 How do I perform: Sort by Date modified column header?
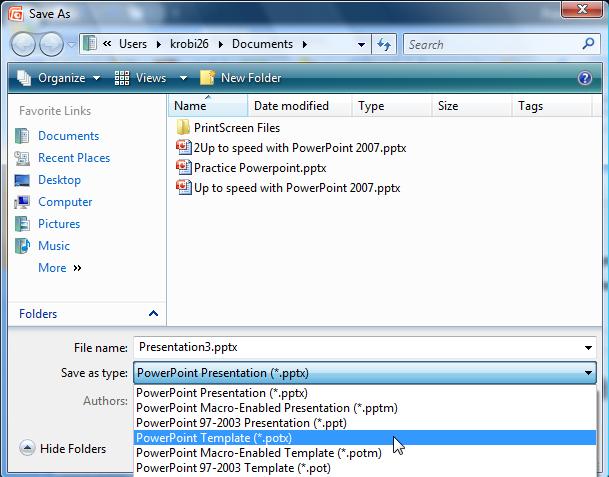pos(300,106)
